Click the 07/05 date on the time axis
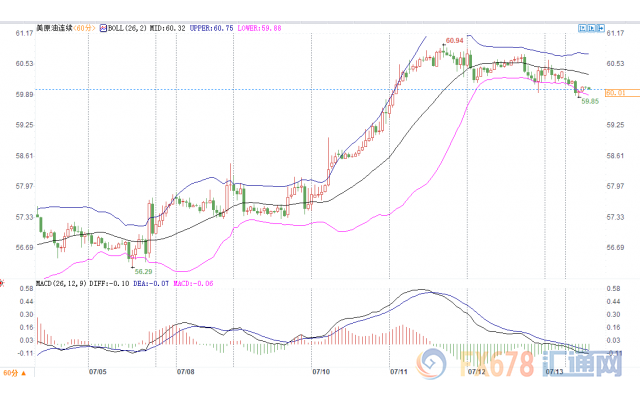The width and height of the screenshot is (640, 400). tap(98, 372)
